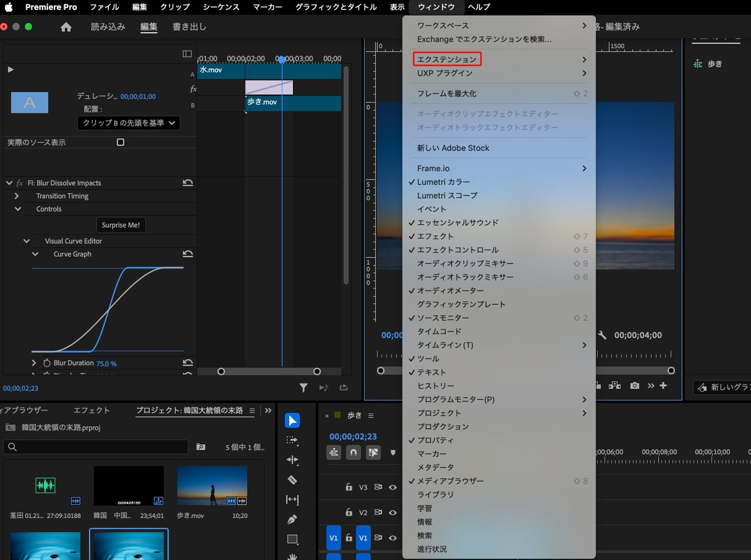Select the Razor tool

point(292,480)
